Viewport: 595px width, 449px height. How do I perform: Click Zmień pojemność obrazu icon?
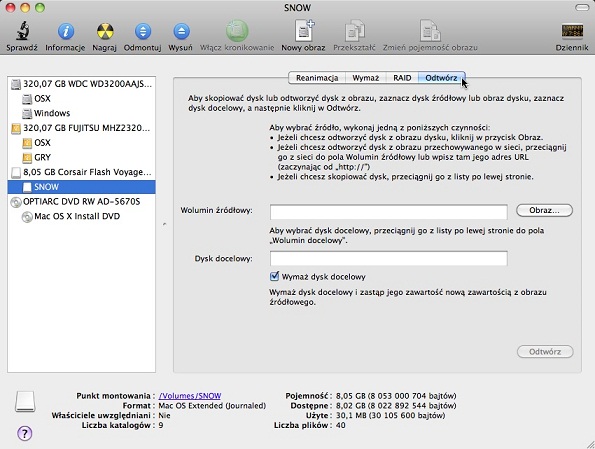(430, 31)
